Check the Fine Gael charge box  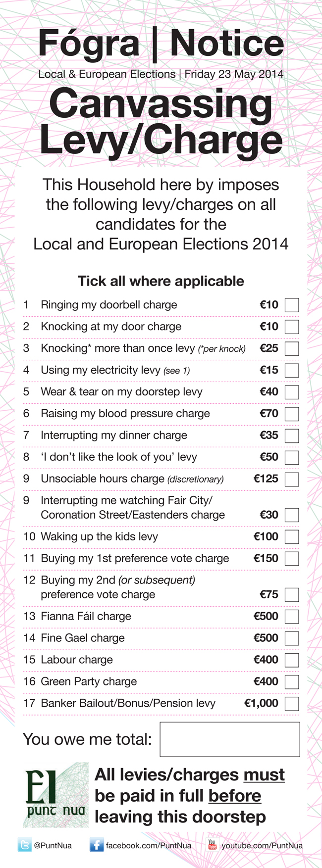[x=292, y=638]
